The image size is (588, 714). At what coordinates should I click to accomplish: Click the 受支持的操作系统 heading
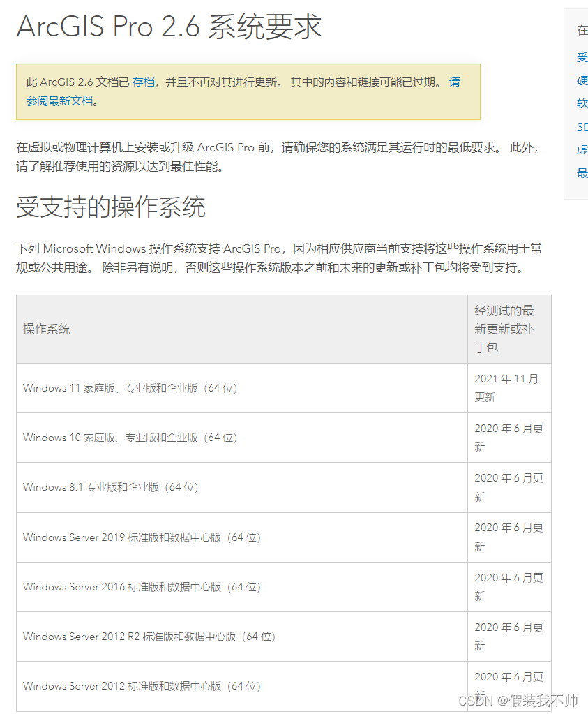point(111,207)
